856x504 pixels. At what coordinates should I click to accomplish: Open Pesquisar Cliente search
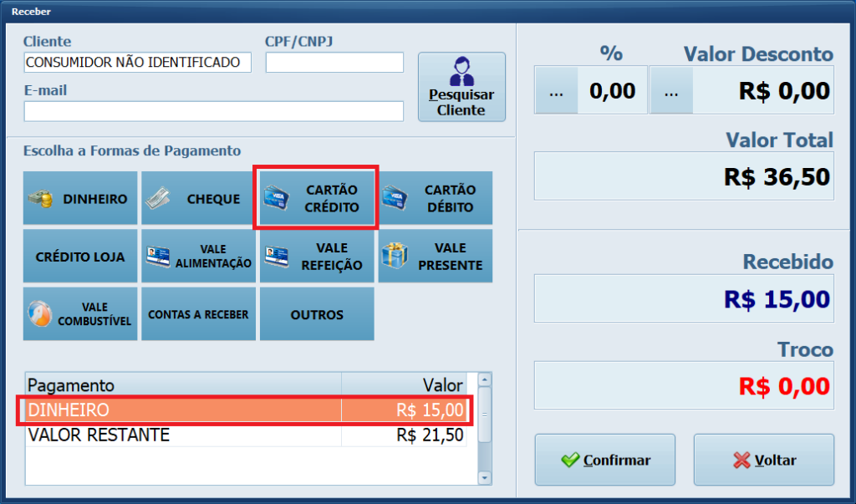(x=461, y=87)
